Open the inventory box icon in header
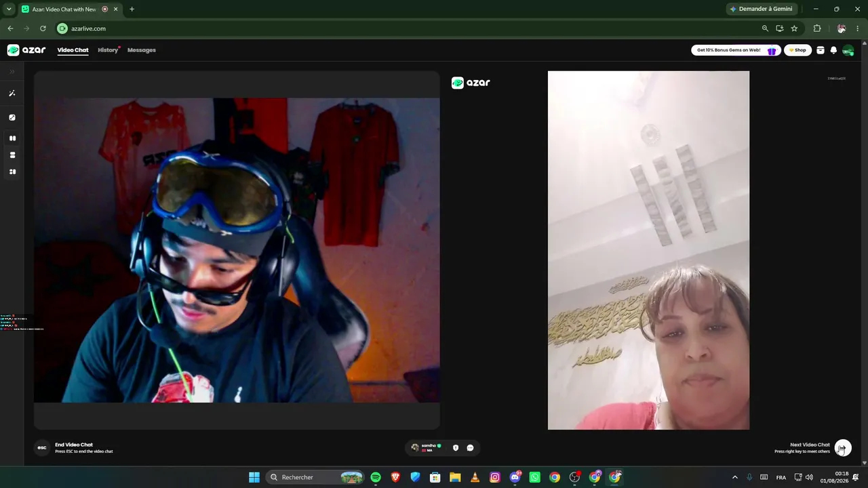The image size is (868, 488). (x=821, y=50)
